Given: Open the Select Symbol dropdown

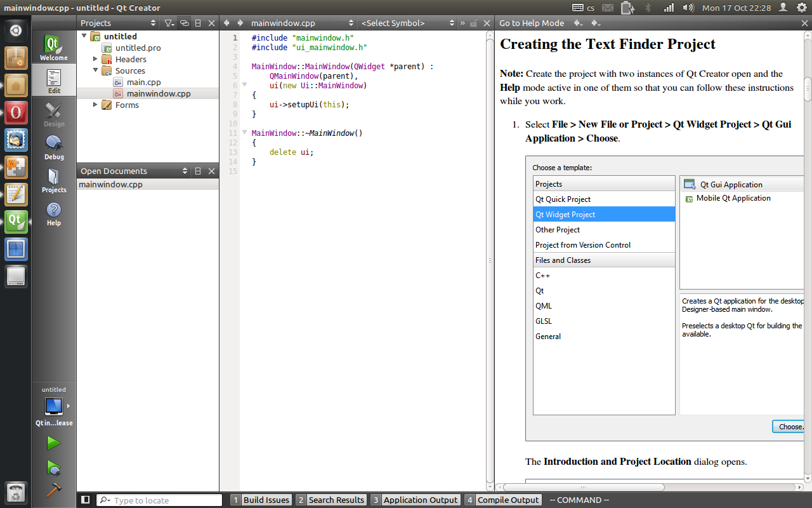Looking at the screenshot, I should (x=408, y=23).
